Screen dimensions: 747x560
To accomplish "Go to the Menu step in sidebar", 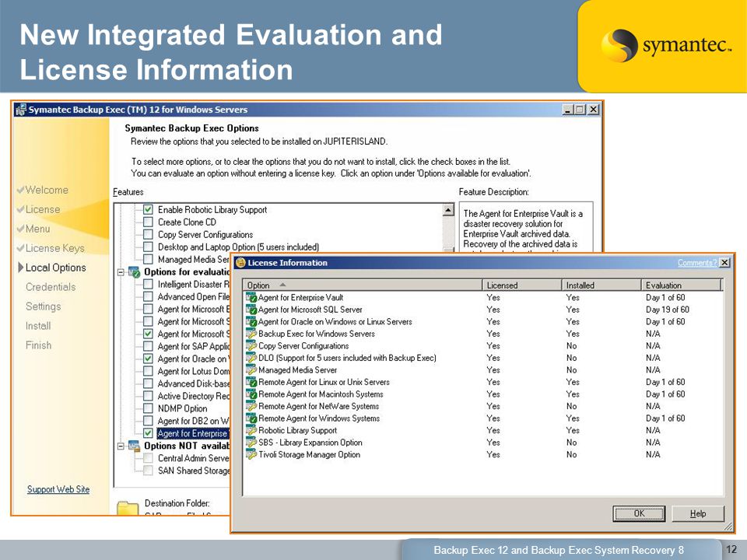I will click(x=37, y=229).
